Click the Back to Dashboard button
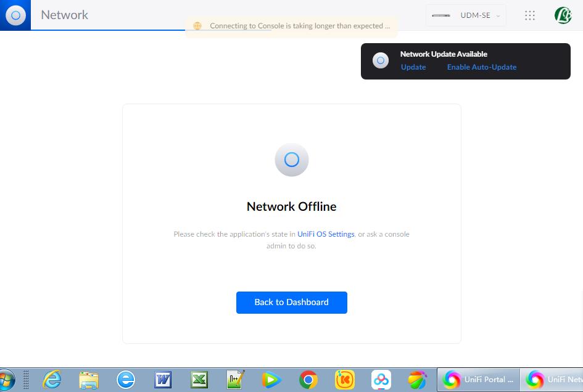583x392 pixels. pyautogui.click(x=291, y=303)
